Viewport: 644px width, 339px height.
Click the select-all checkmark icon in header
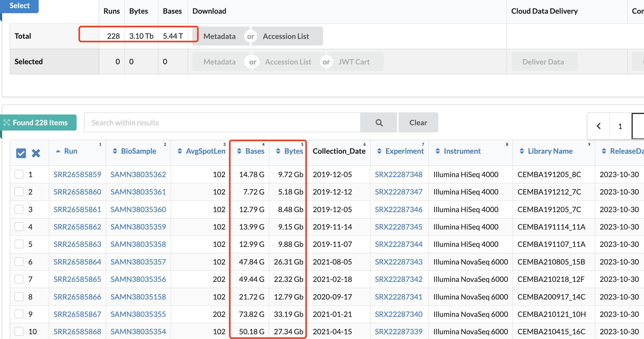coord(21,153)
